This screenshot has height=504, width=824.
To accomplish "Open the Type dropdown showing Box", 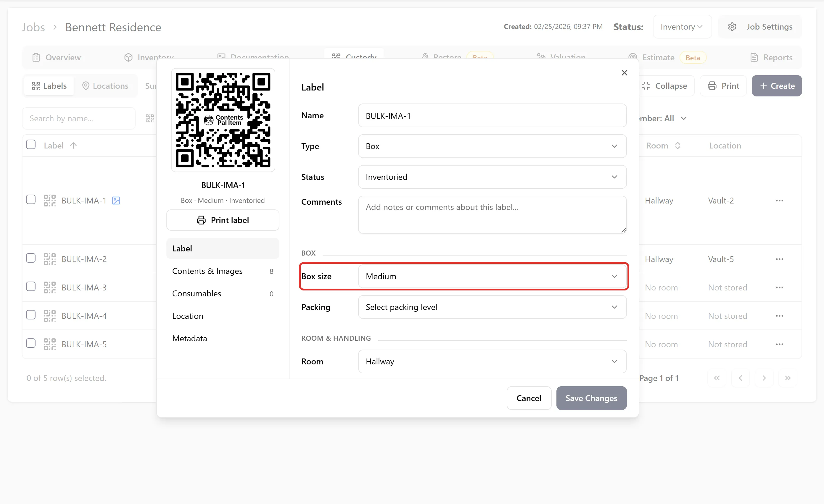I will click(492, 146).
